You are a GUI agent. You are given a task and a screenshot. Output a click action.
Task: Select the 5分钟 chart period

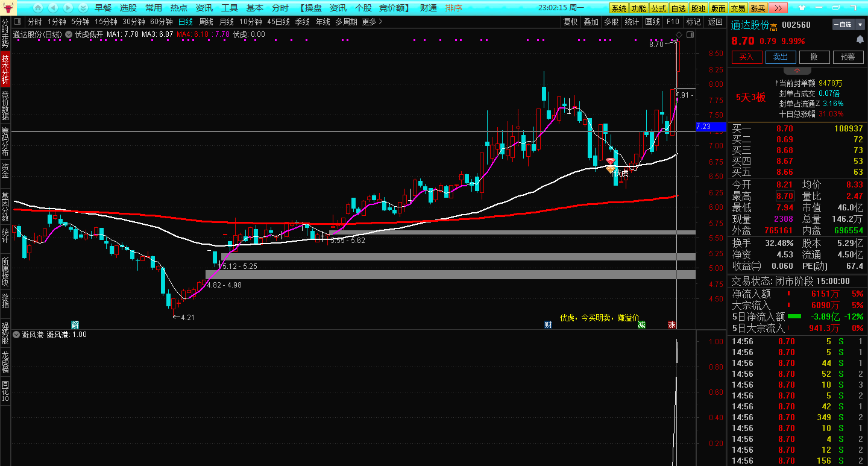80,22
